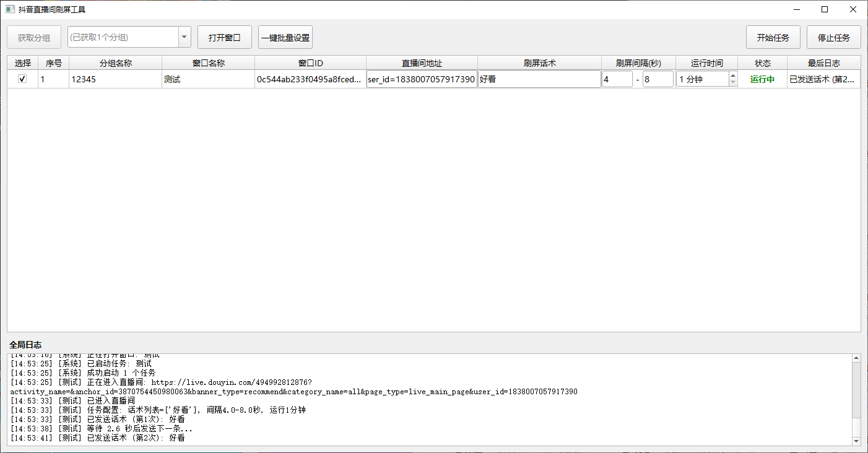Screen dimensions: 868x453
Task: Click the 1 分钟 run time field
Action: (703, 79)
